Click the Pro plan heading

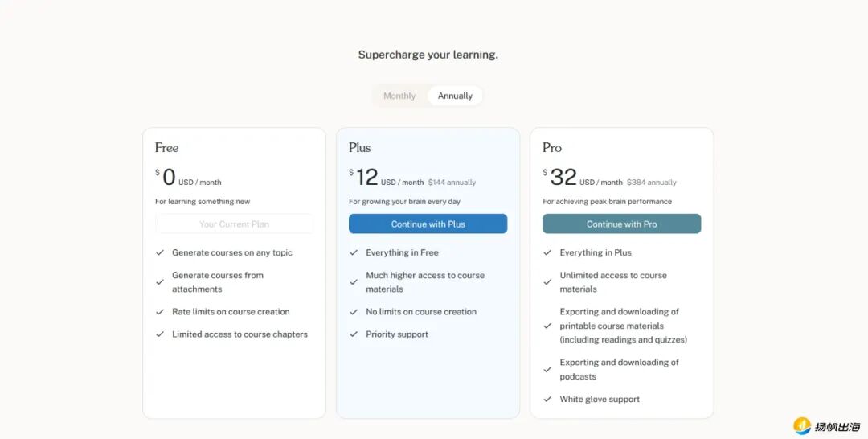552,148
